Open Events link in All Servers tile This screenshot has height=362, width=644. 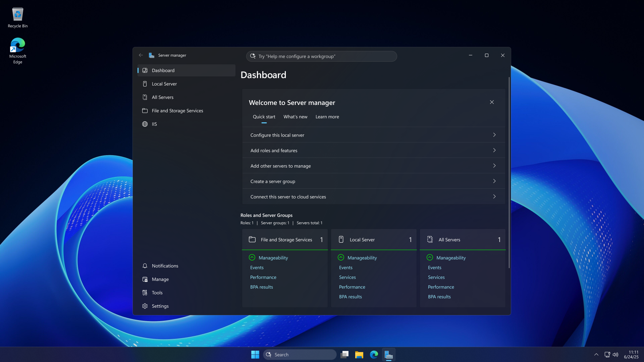pos(434,267)
